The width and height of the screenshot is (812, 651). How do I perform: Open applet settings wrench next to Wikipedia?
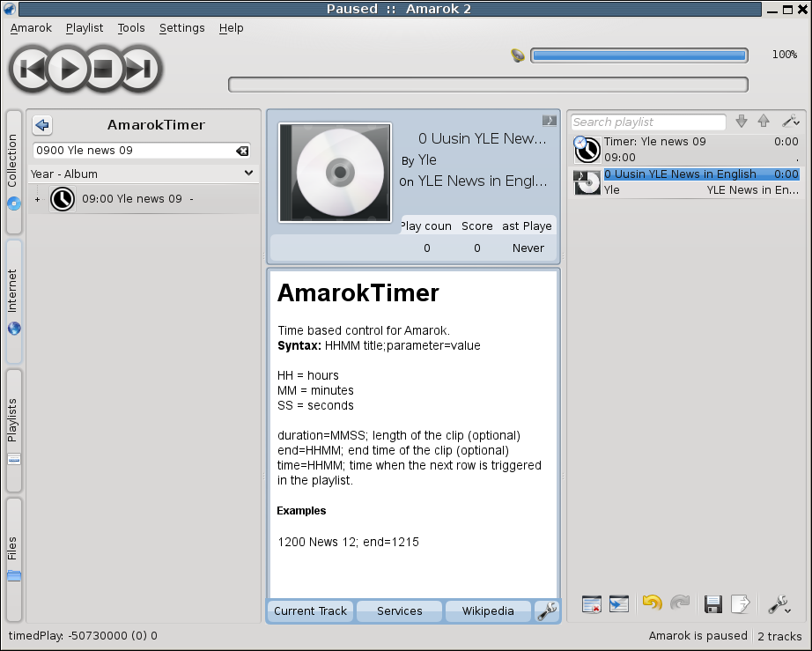point(547,611)
